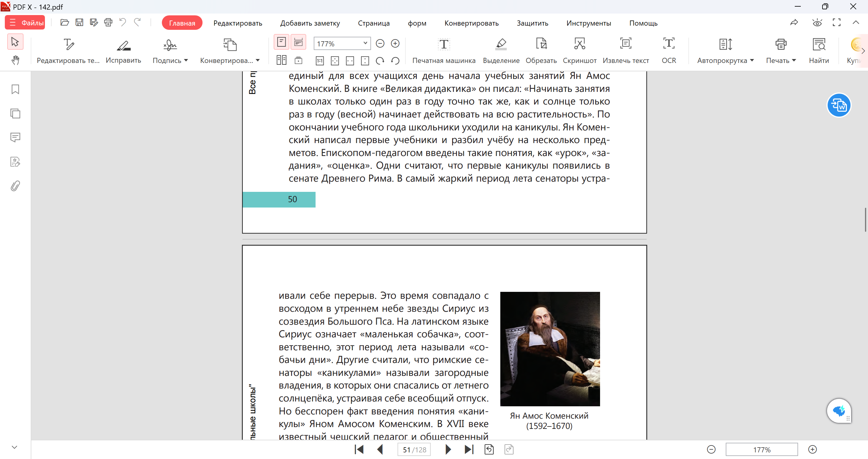Open the attachments paperclip panel
The width and height of the screenshot is (868, 459).
click(x=15, y=186)
